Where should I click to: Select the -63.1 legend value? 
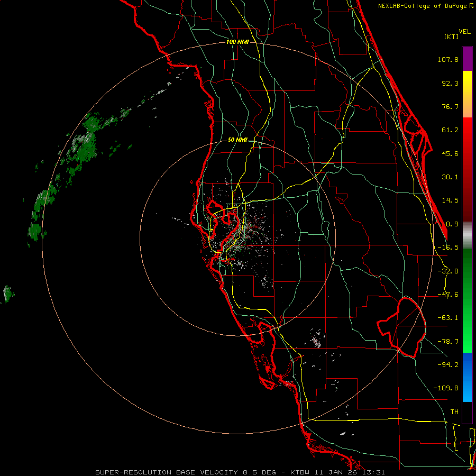pyautogui.click(x=448, y=318)
